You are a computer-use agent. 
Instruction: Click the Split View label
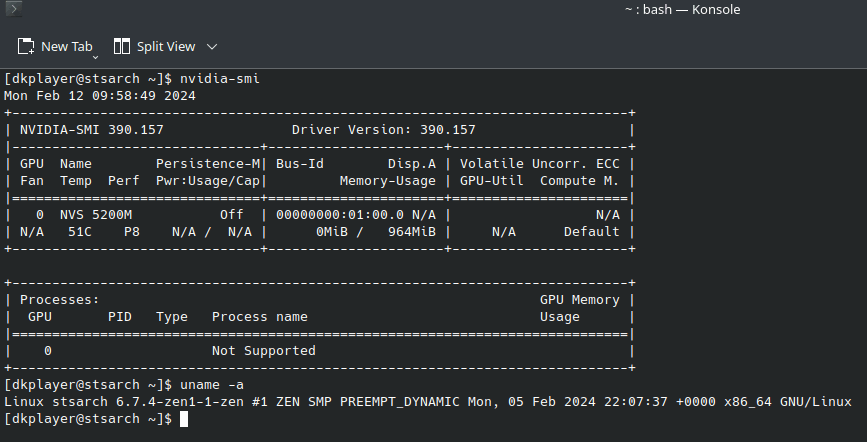(x=166, y=46)
